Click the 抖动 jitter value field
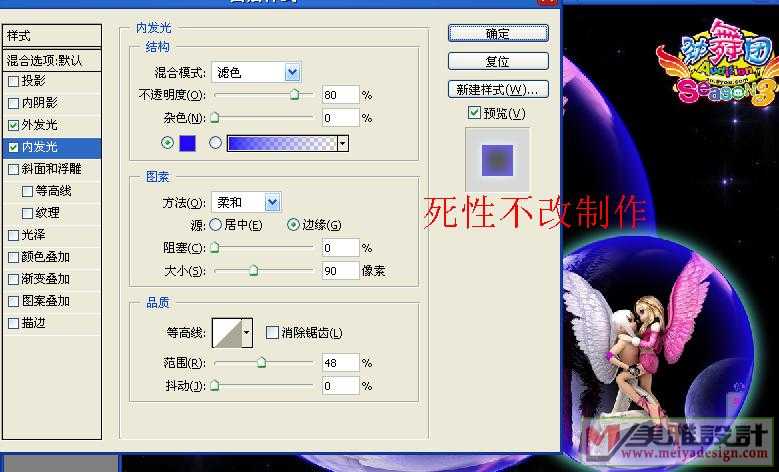Image resolution: width=779 pixels, height=472 pixels. [x=340, y=386]
